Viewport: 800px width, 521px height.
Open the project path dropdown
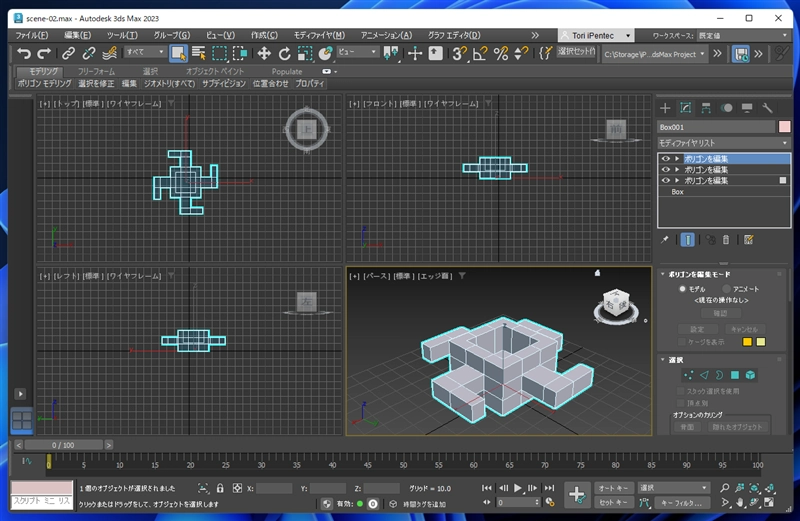click(655, 54)
